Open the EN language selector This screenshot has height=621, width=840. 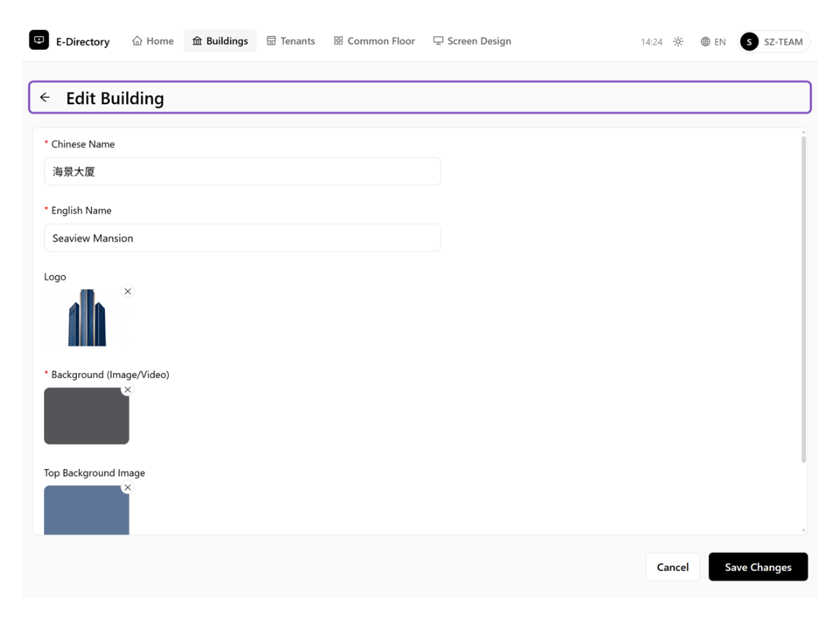coord(713,42)
